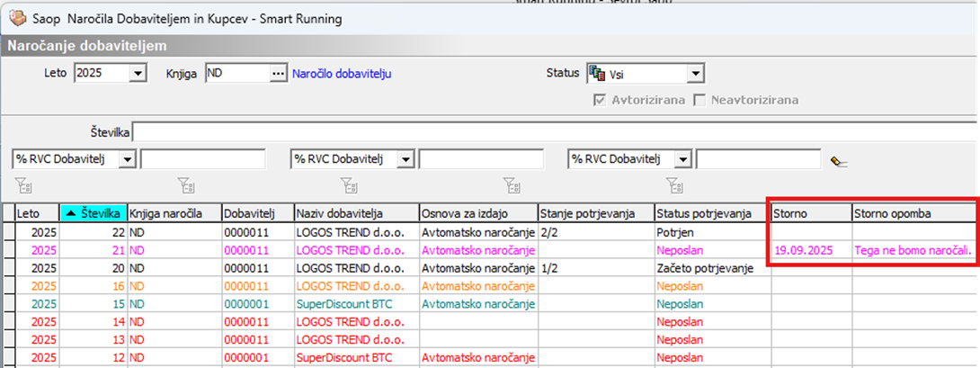Open the Status dropdown showing Vsi

tap(694, 75)
